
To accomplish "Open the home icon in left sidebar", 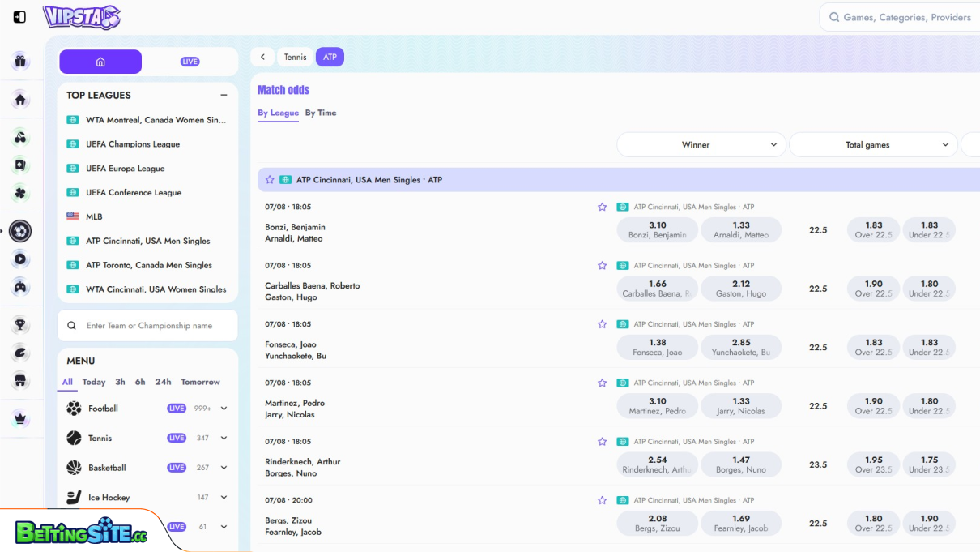I will click(x=20, y=100).
